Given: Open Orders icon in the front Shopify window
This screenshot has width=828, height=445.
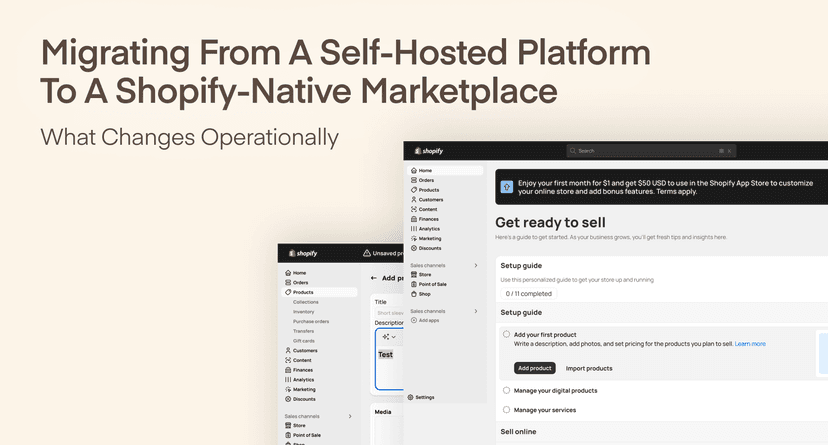Looking at the screenshot, I should (x=414, y=180).
